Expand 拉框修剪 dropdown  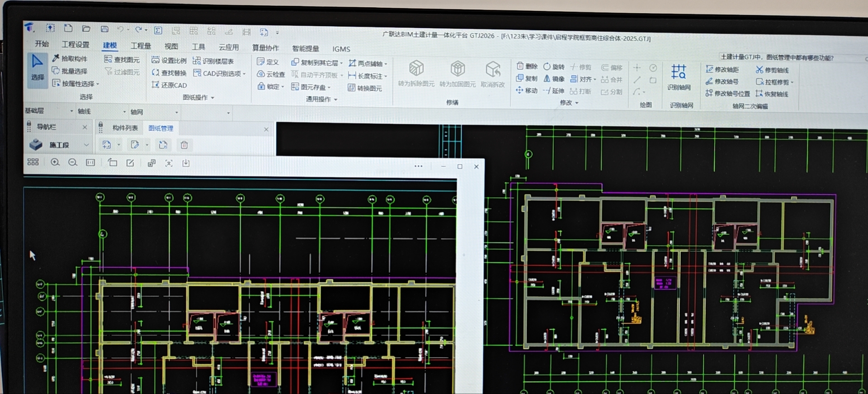[x=792, y=82]
